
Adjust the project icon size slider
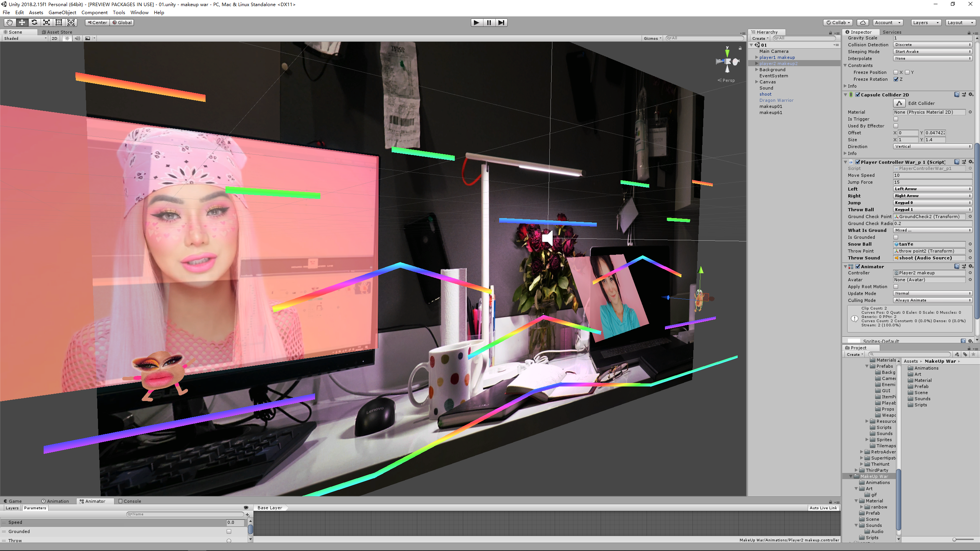pos(955,540)
